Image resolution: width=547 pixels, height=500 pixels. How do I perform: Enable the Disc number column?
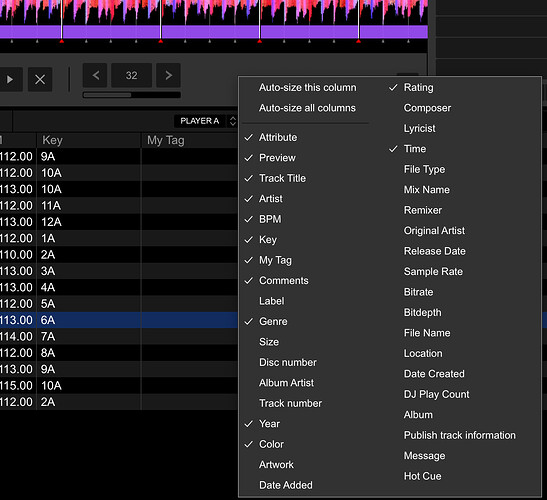pyautogui.click(x=288, y=363)
